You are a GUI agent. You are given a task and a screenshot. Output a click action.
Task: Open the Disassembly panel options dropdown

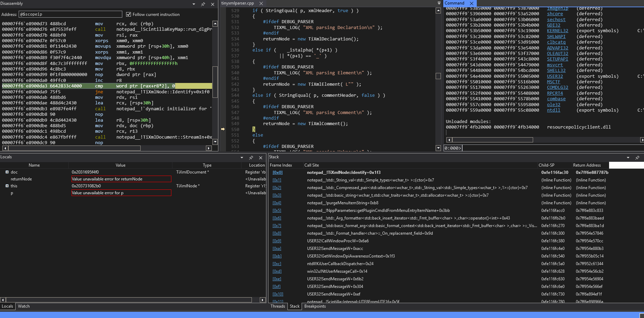194,4
